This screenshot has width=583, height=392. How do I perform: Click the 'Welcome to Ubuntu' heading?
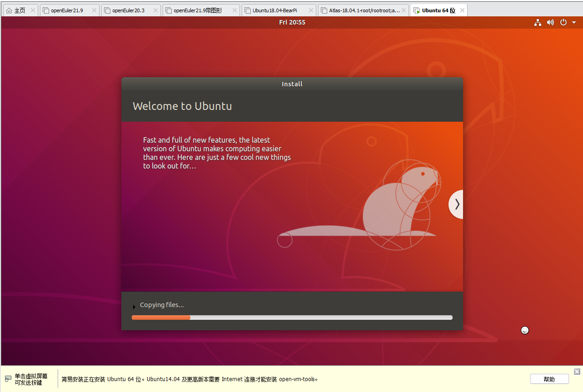point(182,106)
